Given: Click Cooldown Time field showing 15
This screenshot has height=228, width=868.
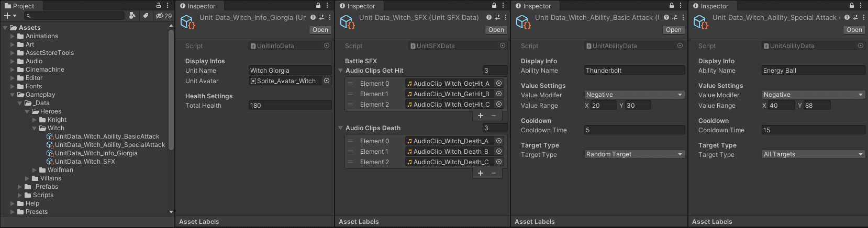Looking at the screenshot, I should pyautogui.click(x=813, y=130).
